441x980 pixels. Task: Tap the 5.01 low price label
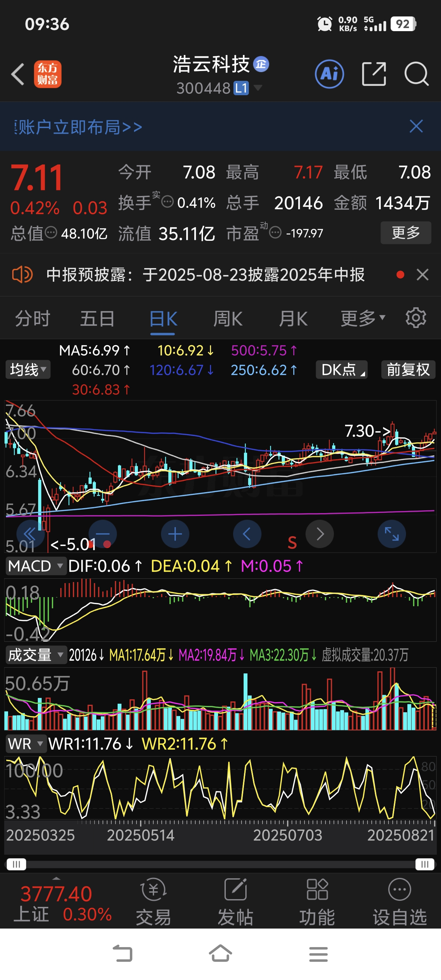pos(73,544)
